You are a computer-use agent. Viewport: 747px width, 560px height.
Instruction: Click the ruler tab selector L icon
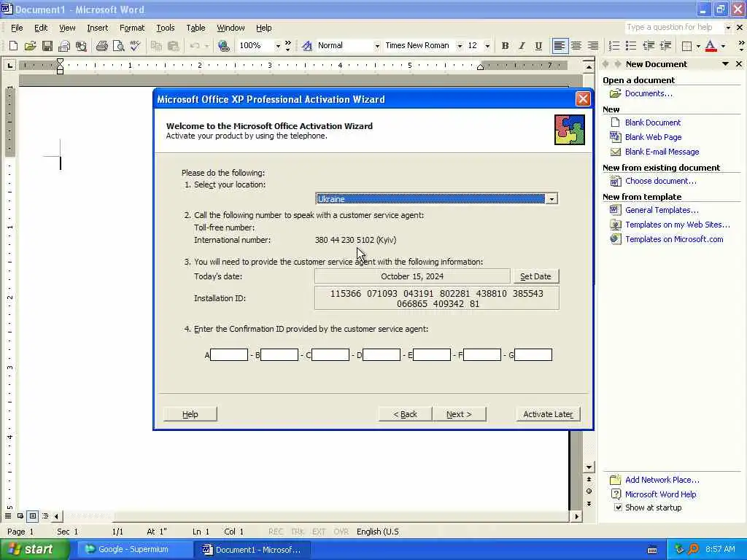pyautogui.click(x=9, y=65)
